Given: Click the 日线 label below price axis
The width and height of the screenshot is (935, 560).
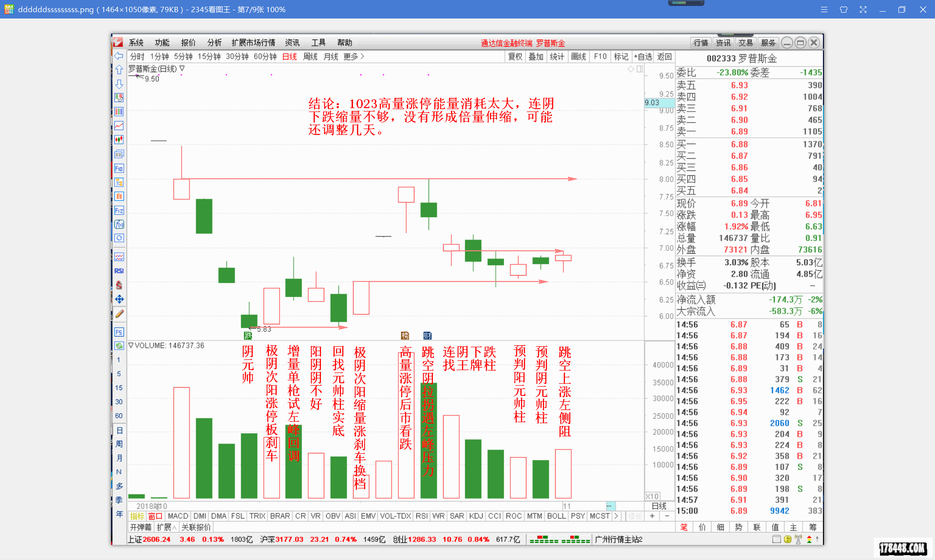Looking at the screenshot, I should [659, 506].
